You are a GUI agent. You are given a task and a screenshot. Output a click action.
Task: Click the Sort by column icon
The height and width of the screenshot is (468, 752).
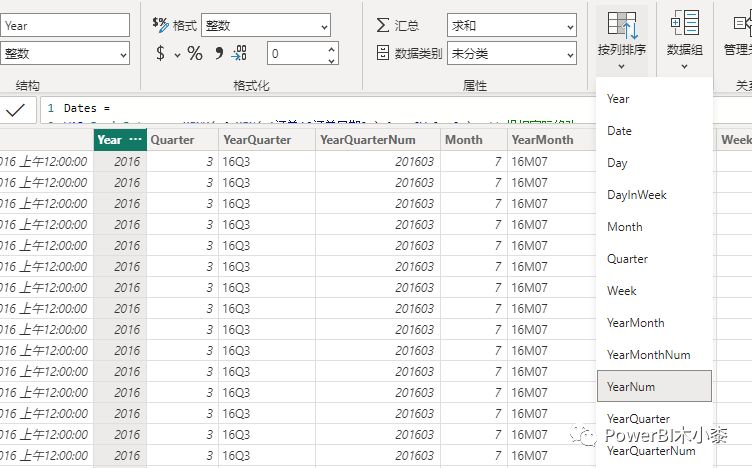622,26
